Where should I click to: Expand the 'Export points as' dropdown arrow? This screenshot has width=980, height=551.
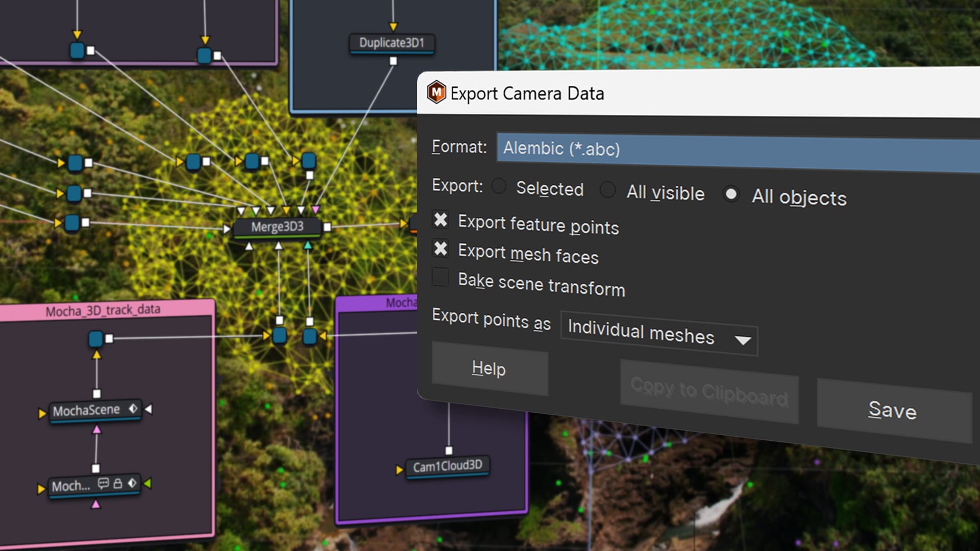743,340
